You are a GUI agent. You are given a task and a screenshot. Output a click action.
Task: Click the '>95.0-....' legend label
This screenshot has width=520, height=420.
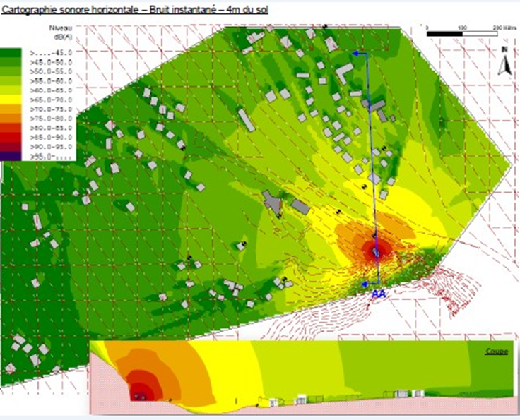coord(51,156)
